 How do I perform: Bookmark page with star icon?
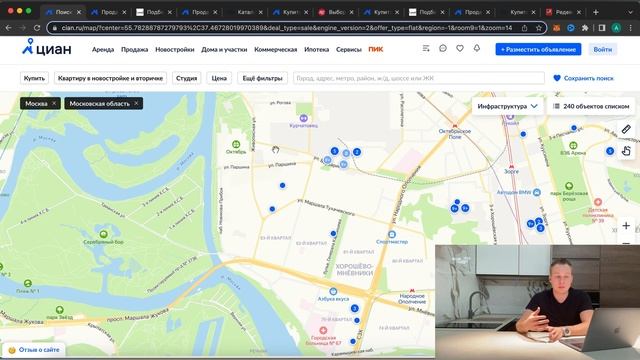[538, 28]
